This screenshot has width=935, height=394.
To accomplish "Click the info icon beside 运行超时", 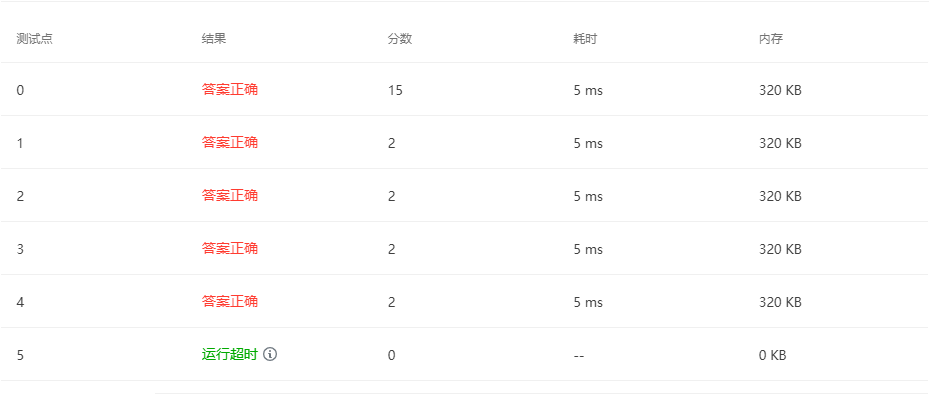I will [270, 354].
